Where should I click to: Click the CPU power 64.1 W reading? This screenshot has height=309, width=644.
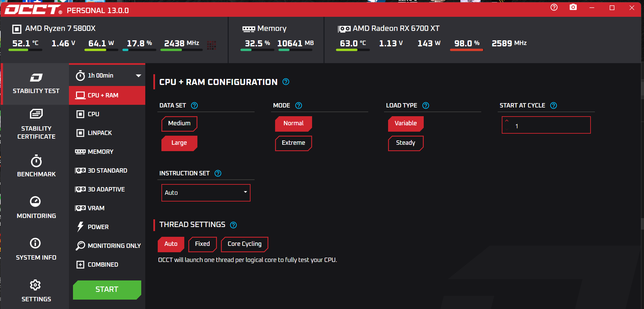101,43
